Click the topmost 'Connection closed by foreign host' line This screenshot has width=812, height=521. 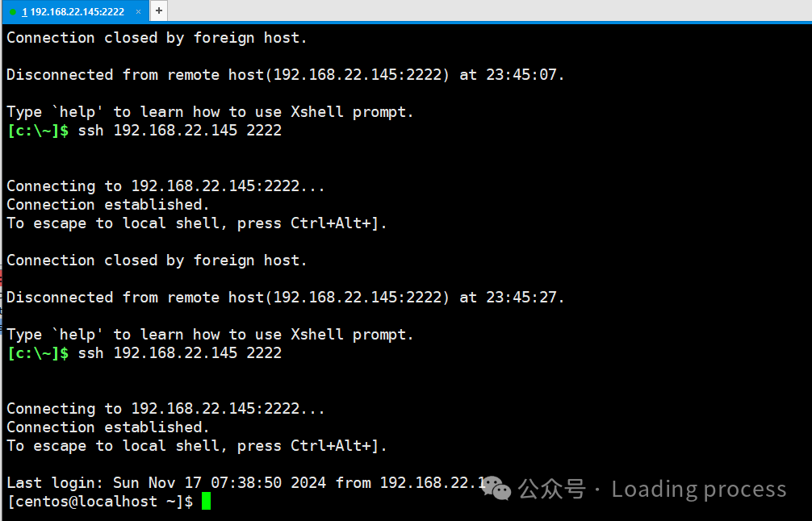pyautogui.click(x=157, y=38)
